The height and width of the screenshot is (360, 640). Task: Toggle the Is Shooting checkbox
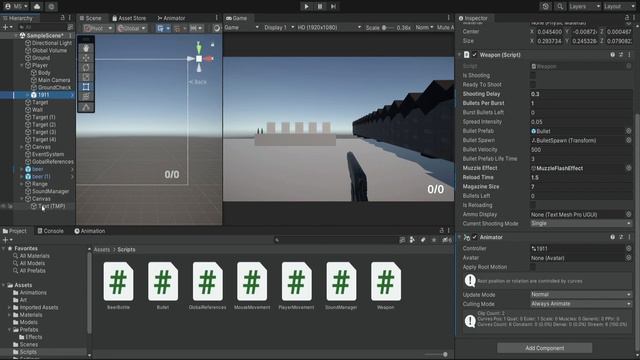(x=533, y=76)
